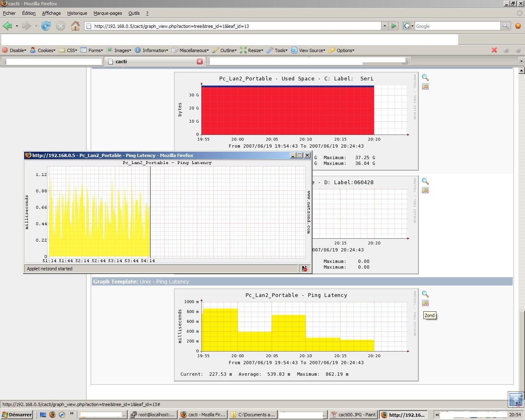Open the Marque-pages menu
Viewport: 525px width, 420px height.
tap(107, 13)
